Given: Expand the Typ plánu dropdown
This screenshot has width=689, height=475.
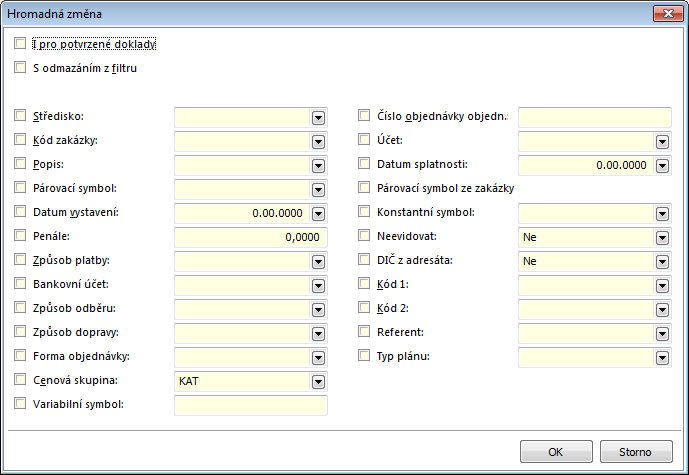Looking at the screenshot, I should pyautogui.click(x=661, y=357).
